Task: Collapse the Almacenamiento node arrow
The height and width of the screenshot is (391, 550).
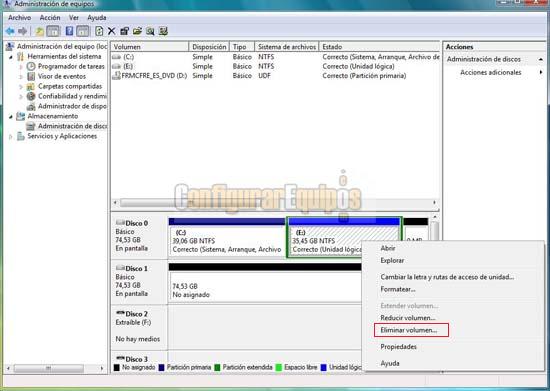Action: [11, 116]
